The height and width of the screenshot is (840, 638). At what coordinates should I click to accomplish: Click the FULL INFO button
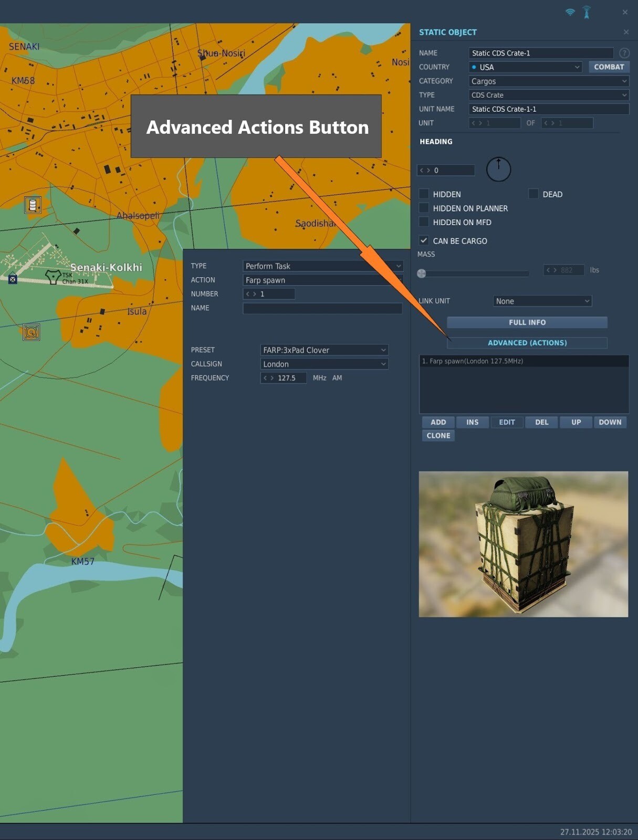click(527, 322)
